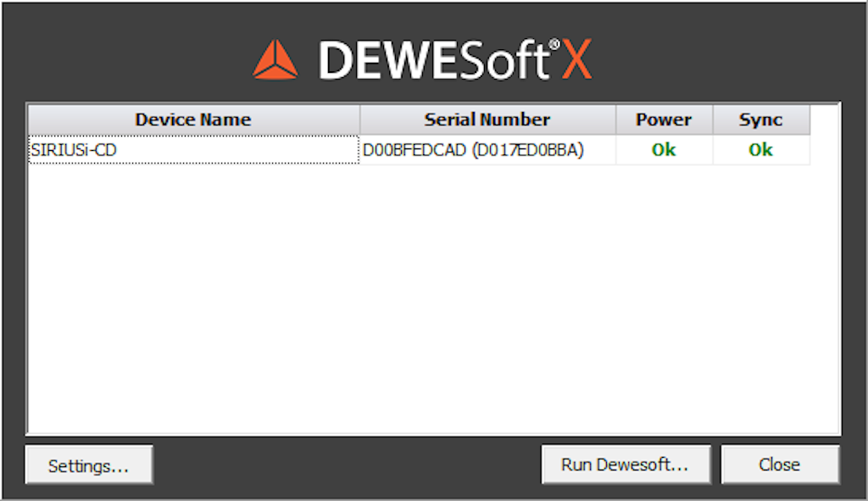
Task: Click the Power column header
Action: (665, 120)
